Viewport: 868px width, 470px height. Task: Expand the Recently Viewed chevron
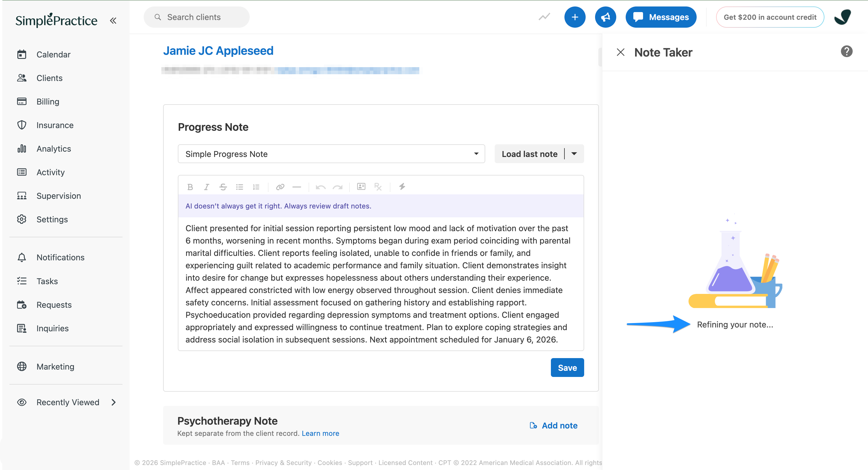(114, 402)
